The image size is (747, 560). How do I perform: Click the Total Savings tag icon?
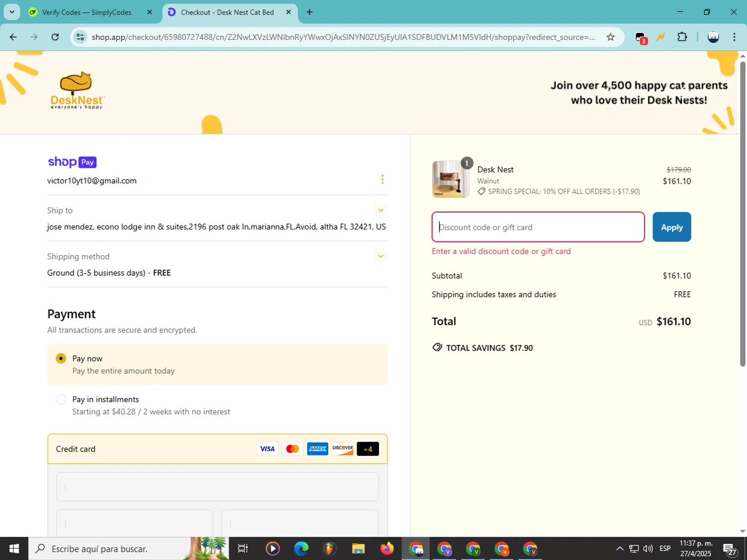437,347
